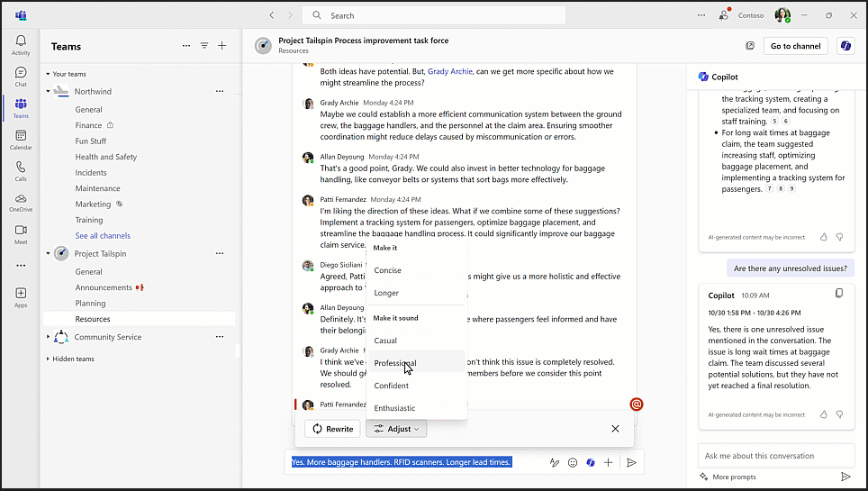Send the composed message
Screen dimensions: 868x491
point(631,462)
